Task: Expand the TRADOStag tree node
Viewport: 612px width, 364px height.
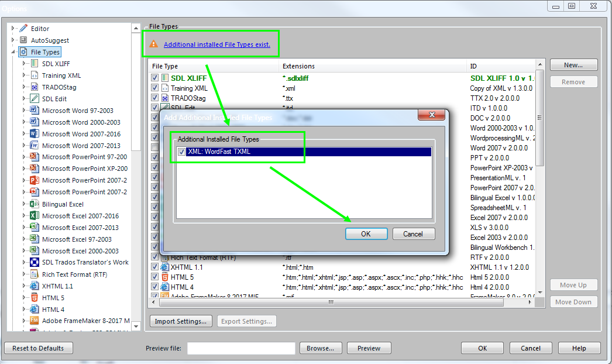Action: click(24, 87)
